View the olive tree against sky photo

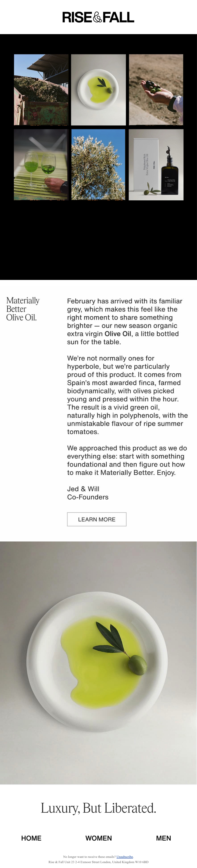pyautogui.click(x=98, y=165)
